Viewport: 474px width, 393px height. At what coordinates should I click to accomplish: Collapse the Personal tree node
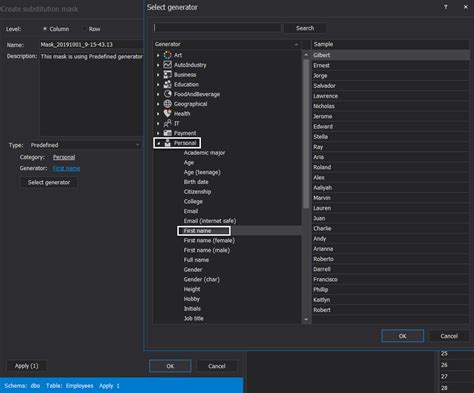159,143
